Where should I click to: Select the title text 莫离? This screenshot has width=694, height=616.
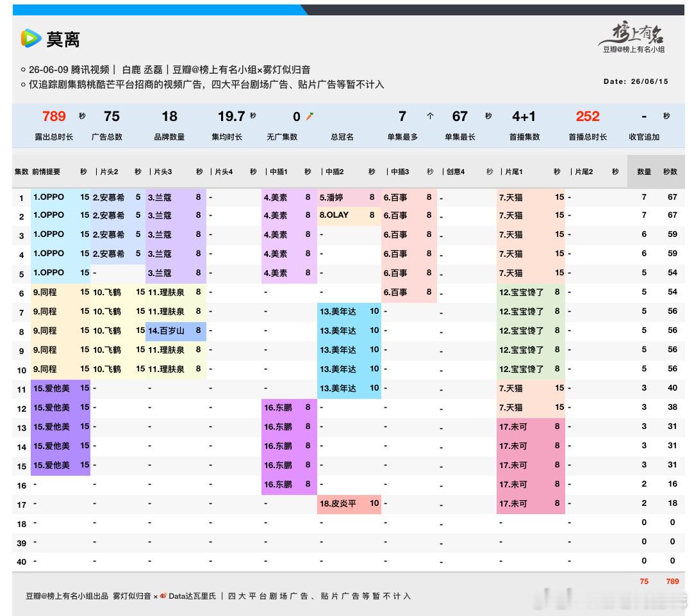point(63,40)
